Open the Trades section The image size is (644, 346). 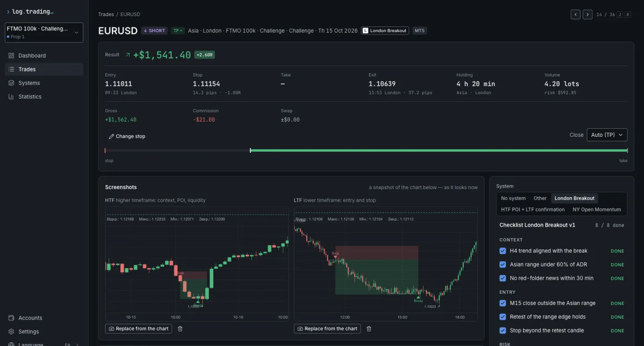point(44,69)
